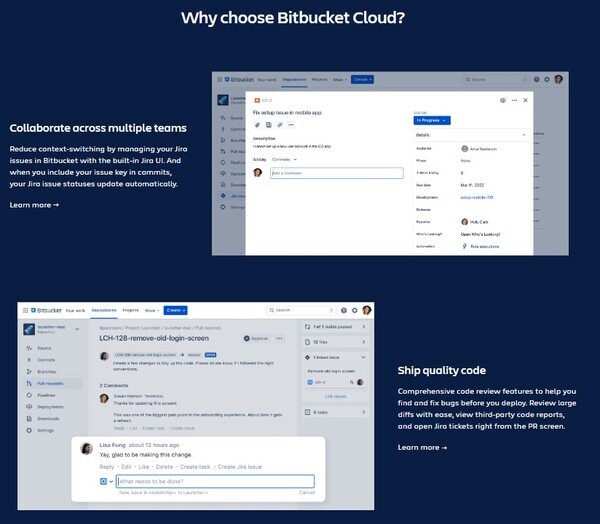Click attach paperclip icon under issue title
This screenshot has height=524, width=600.
258,125
